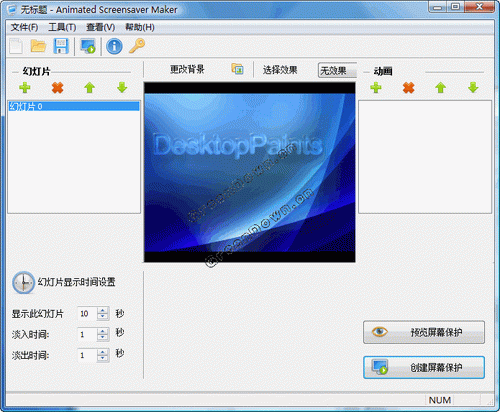Move slide down with the arrow under 幻灯片

[x=122, y=88]
